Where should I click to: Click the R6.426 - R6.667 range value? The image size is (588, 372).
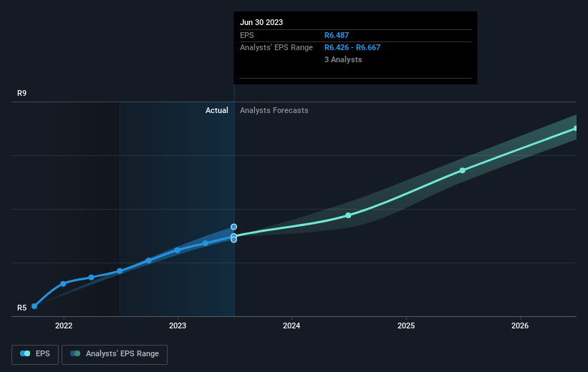[352, 48]
